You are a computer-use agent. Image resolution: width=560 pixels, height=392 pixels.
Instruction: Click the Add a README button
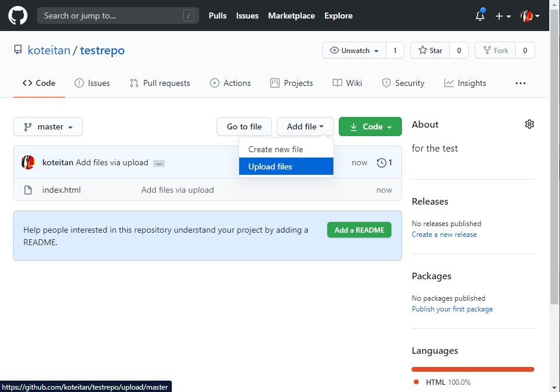359,230
